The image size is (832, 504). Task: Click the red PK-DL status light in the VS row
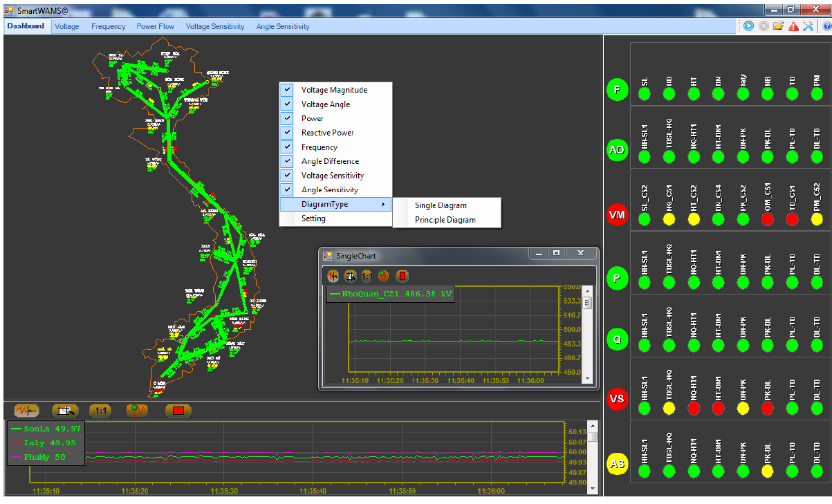766,409
